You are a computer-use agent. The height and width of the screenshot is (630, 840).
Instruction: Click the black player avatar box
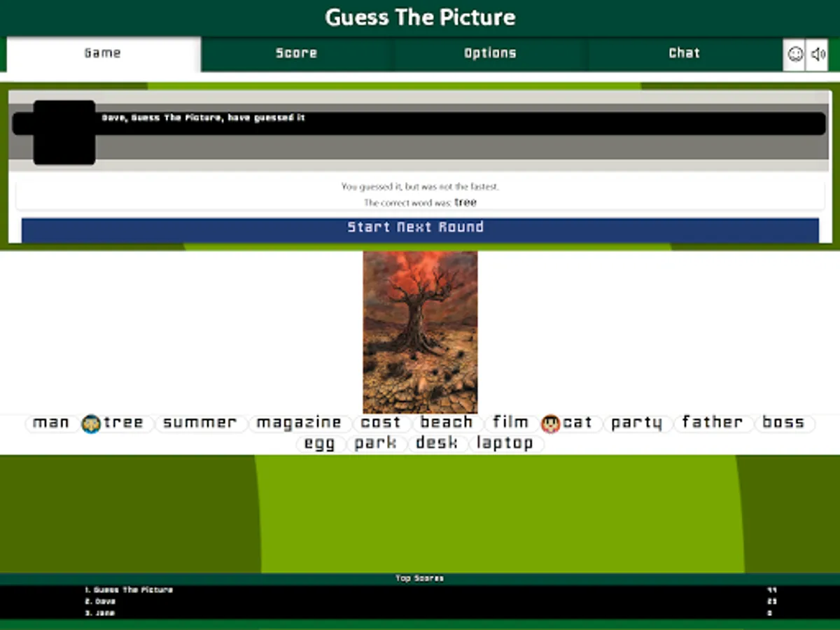(x=64, y=132)
